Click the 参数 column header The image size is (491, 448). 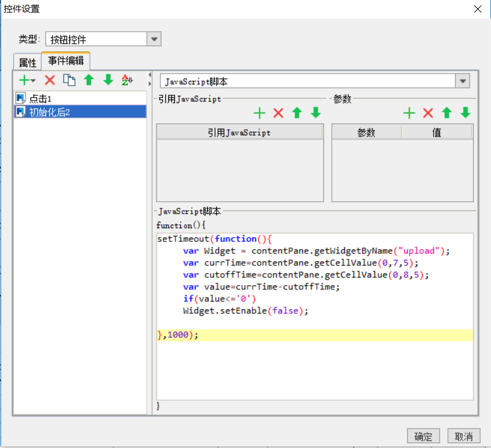point(366,132)
